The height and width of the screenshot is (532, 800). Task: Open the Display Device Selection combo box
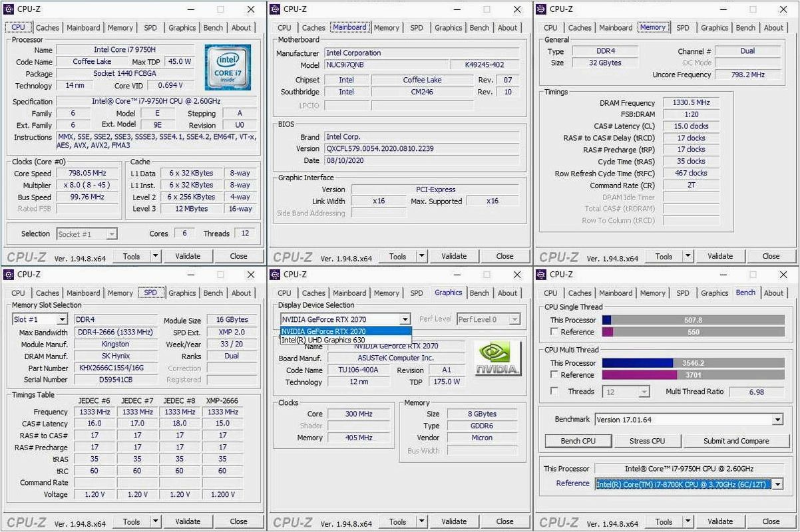345,319
